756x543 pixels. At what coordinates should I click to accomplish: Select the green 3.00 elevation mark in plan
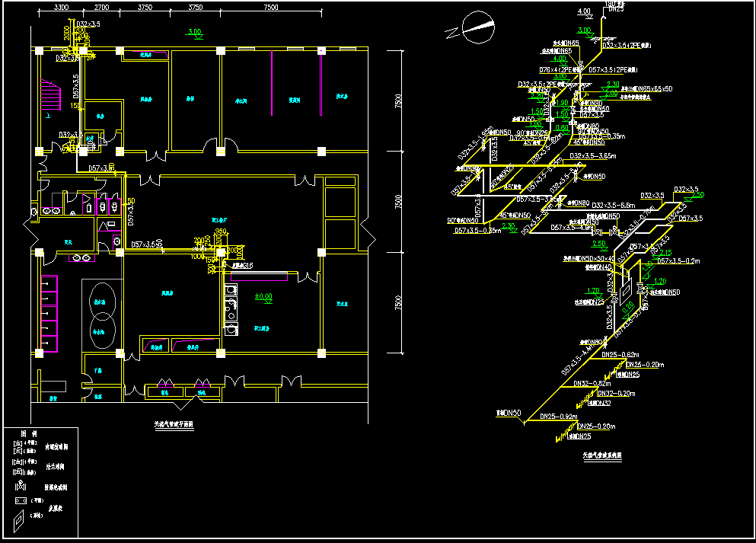pyautogui.click(x=195, y=32)
